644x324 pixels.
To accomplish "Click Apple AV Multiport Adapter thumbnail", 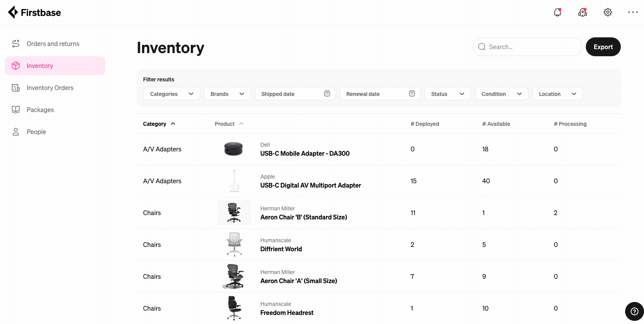I will point(234,181).
